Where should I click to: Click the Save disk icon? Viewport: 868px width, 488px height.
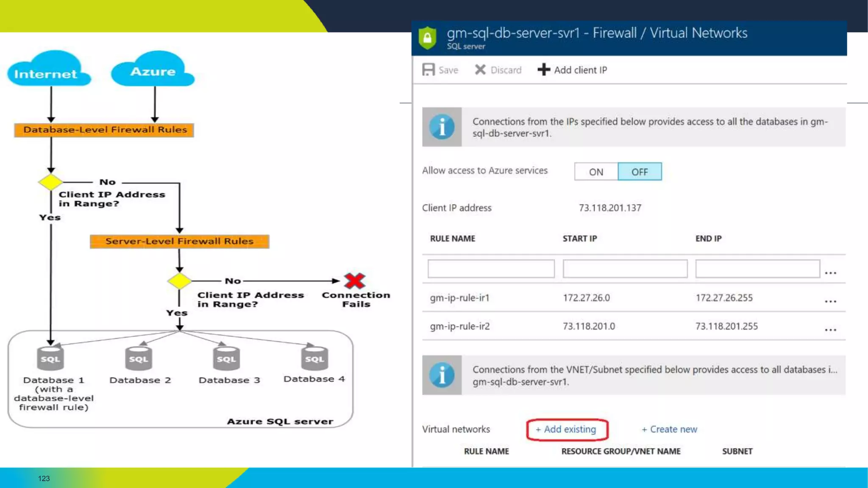tap(428, 69)
